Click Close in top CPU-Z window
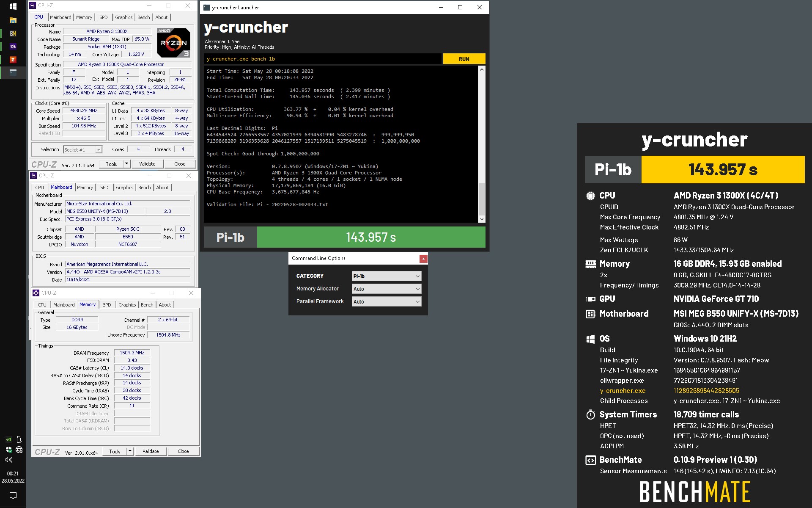Viewport: 812px width, 508px height. click(x=180, y=164)
